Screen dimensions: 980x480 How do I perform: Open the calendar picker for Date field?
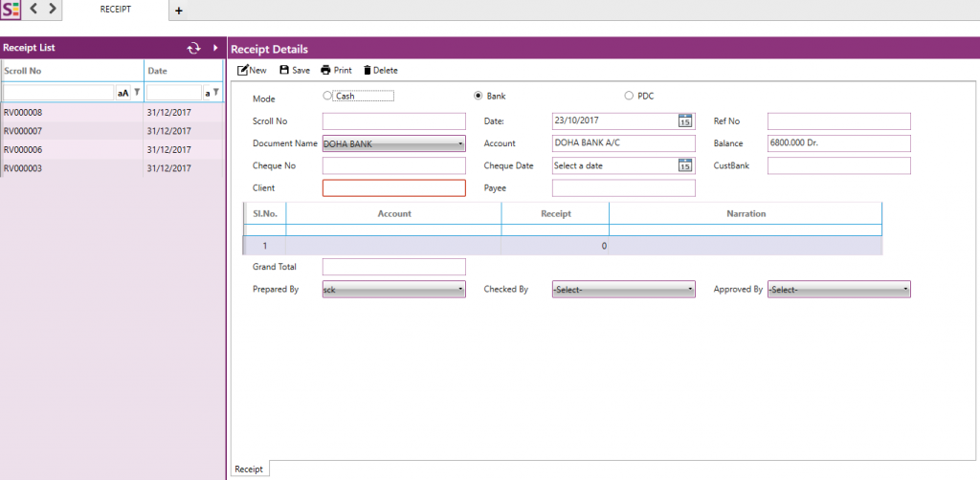[685, 121]
